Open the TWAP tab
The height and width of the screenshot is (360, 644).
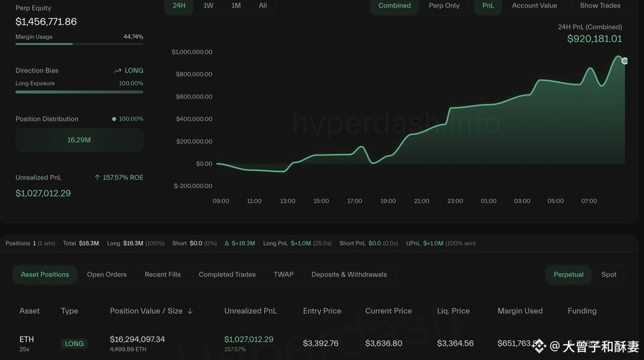pos(284,275)
